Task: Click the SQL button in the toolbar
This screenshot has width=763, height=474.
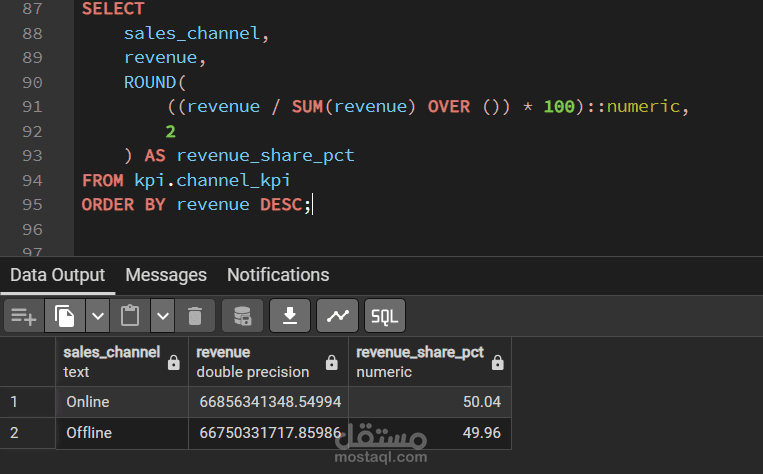Action: [x=384, y=316]
